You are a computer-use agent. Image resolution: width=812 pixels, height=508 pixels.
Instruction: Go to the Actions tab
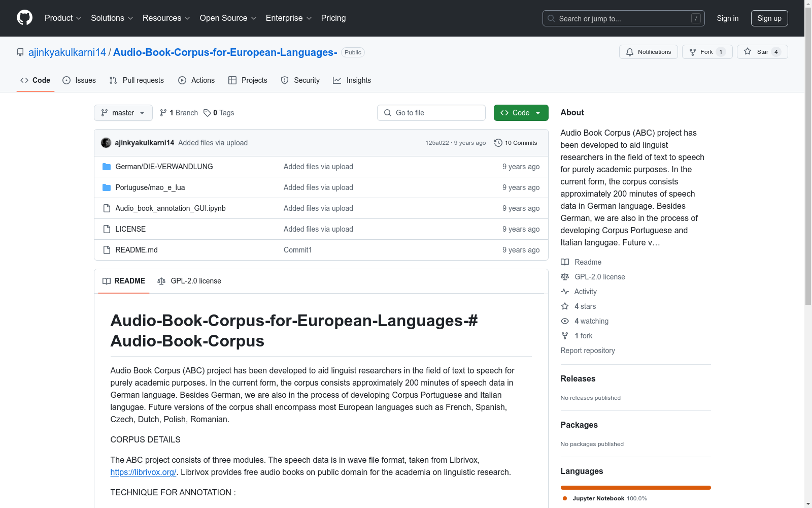[196, 80]
